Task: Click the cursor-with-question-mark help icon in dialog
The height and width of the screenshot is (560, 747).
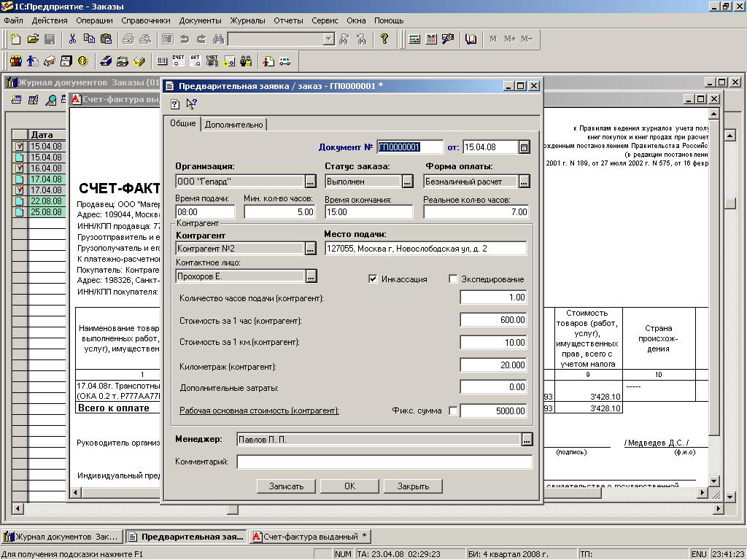Action: point(191,104)
